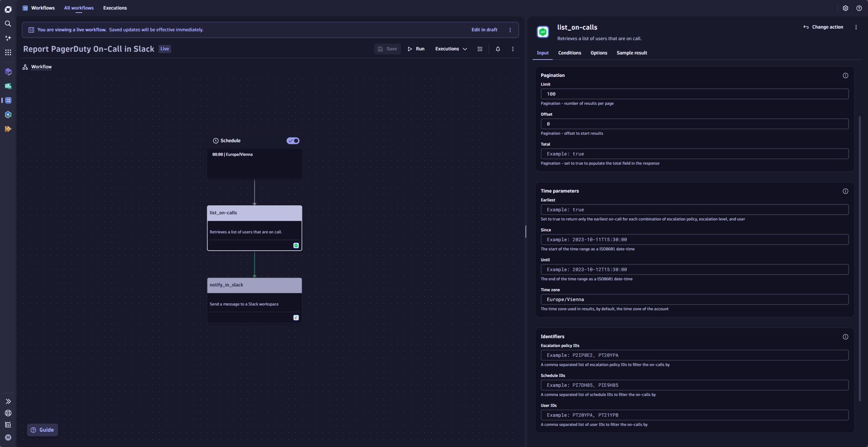Screen dimensions: 868x447
Task: Open the apps grid icon in the sidebar
Action: click(x=8, y=52)
